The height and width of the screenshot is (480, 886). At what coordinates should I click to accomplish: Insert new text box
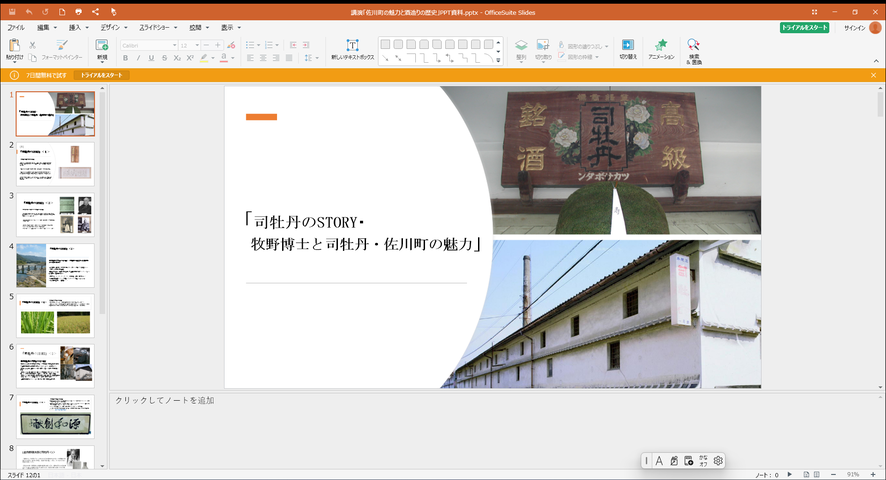click(x=353, y=50)
